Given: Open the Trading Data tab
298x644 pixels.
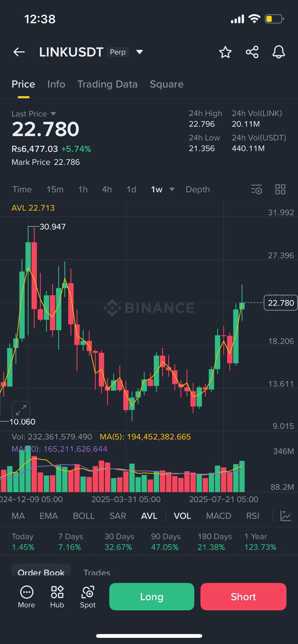Looking at the screenshot, I should [x=107, y=84].
